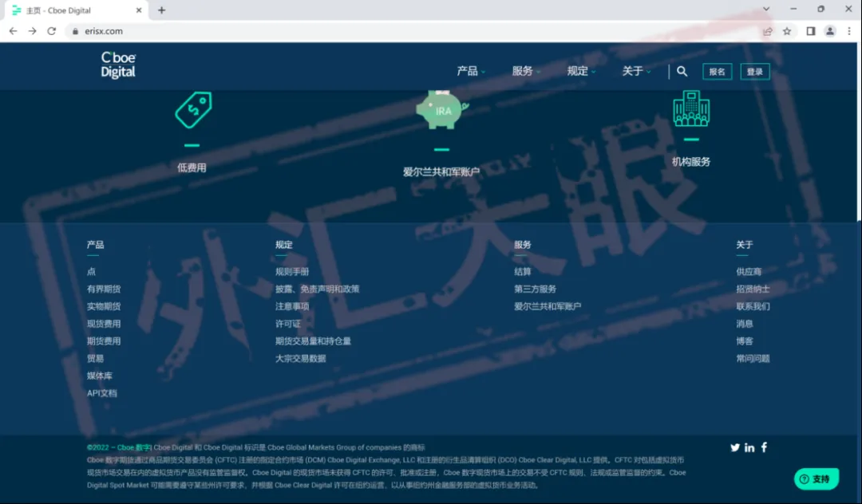Open the browser profile avatar icon
862x504 pixels.
tap(830, 31)
